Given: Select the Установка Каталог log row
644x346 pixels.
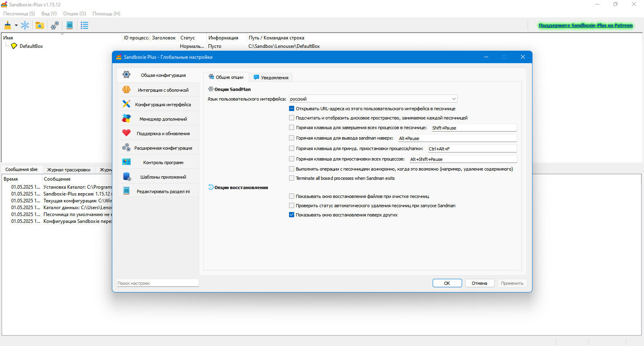Looking at the screenshot, I should point(57,187).
